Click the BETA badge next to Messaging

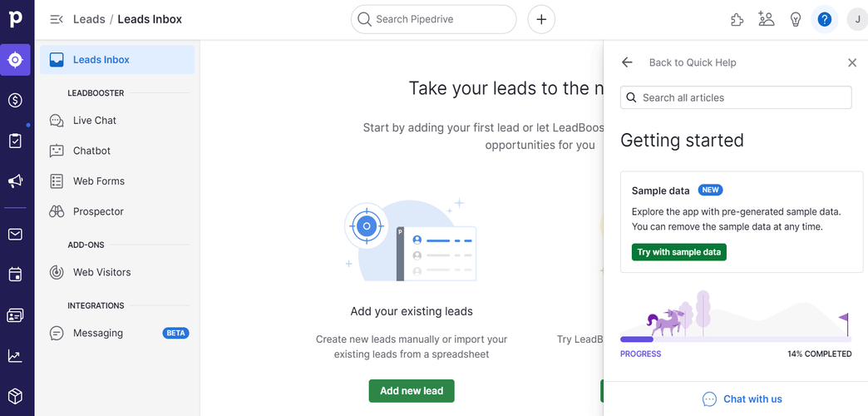[175, 333]
